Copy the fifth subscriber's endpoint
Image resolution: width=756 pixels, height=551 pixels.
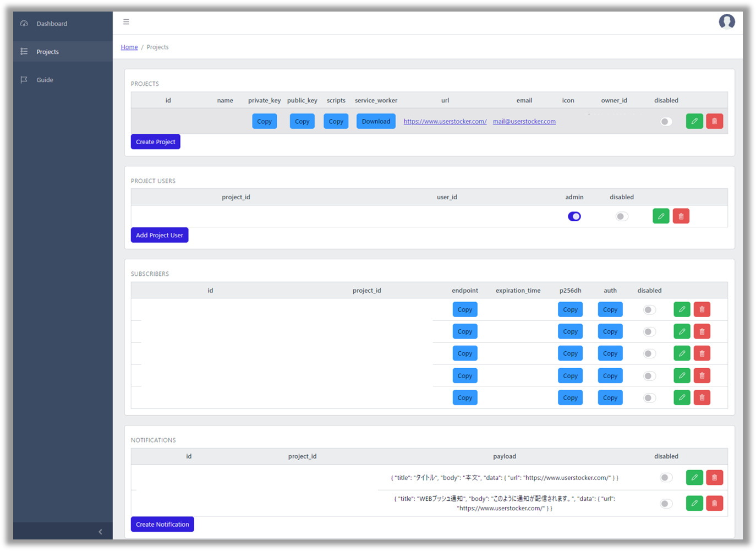click(465, 397)
